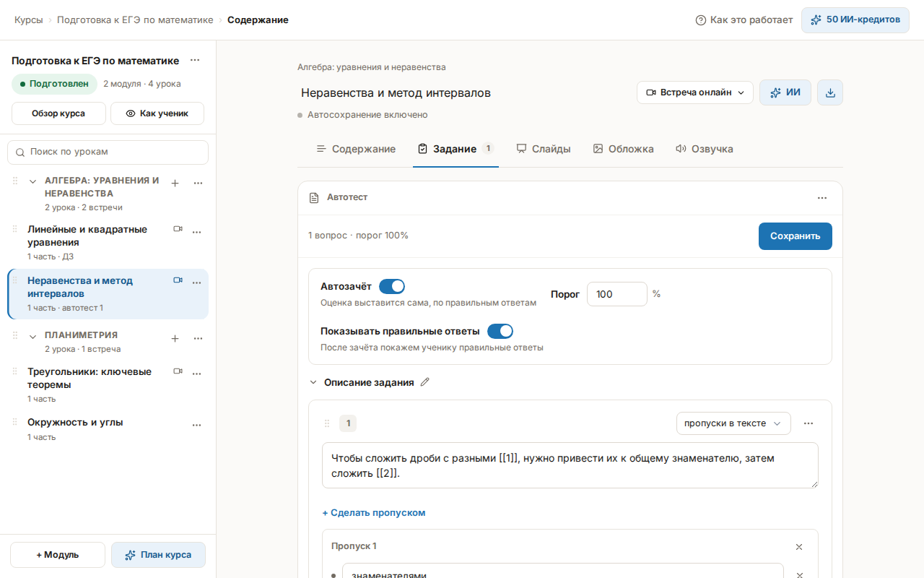This screenshot has width=924, height=578.
Task: Select the Задание tab
Action: 456,149
